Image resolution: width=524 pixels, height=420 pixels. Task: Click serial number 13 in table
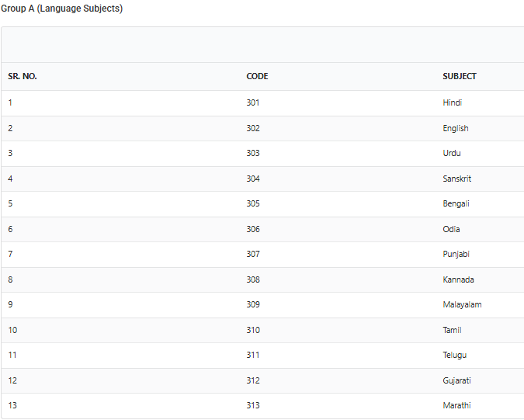(x=12, y=405)
